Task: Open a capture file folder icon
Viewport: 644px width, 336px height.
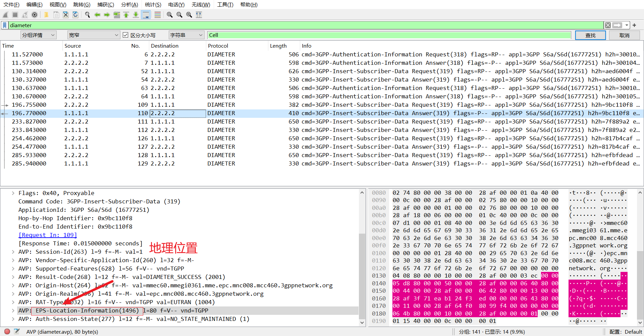Action: tap(46, 15)
